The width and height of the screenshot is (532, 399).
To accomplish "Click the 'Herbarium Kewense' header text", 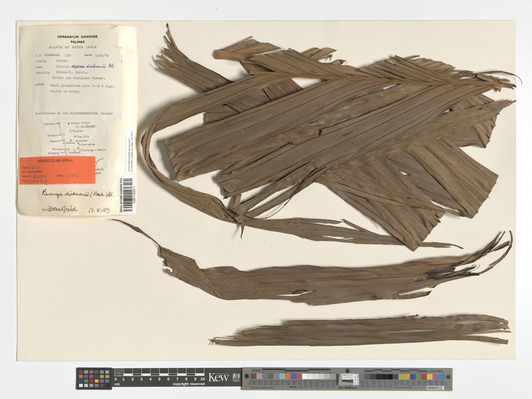I will tap(77, 37).
